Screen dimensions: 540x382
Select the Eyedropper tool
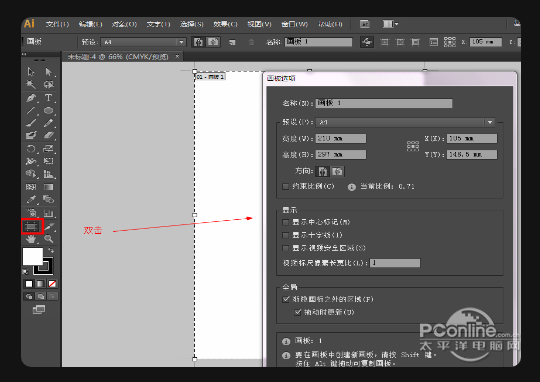(31, 199)
